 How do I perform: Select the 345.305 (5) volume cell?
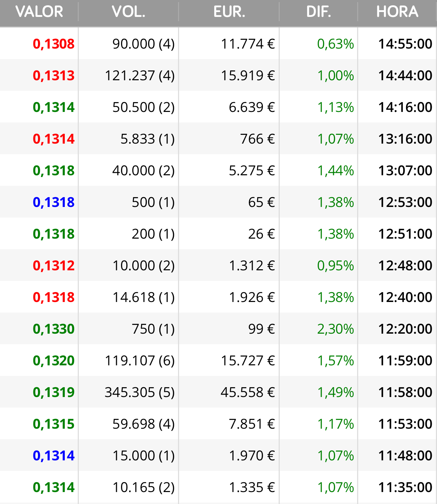(x=140, y=392)
